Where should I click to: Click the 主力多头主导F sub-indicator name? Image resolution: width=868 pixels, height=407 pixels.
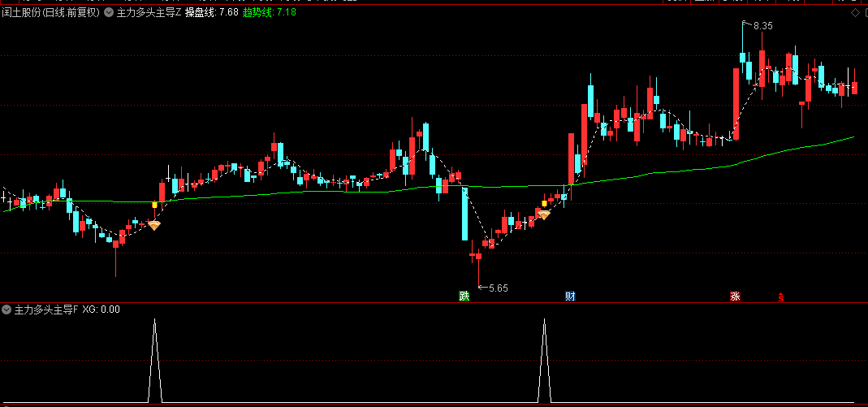tap(46, 310)
